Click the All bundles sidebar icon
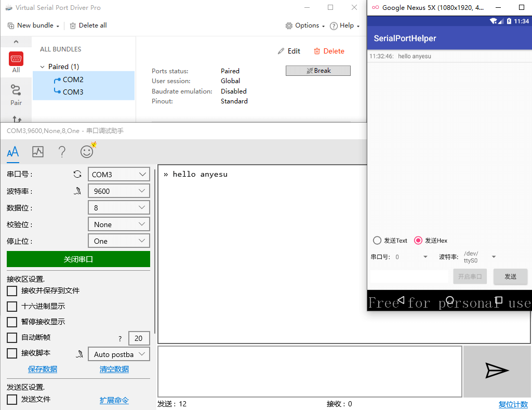 click(16, 59)
